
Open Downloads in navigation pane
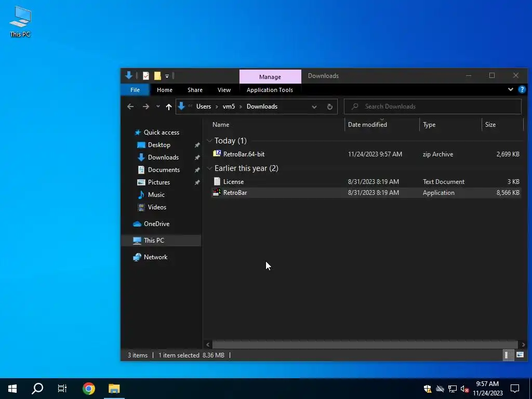point(163,157)
